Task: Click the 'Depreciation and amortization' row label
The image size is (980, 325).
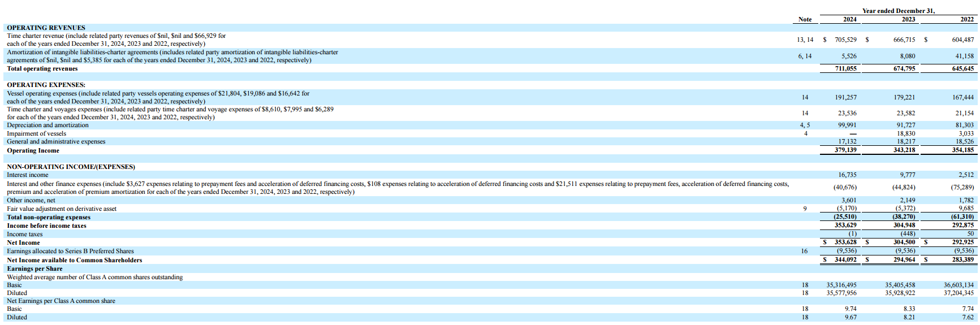Action: coord(48,125)
